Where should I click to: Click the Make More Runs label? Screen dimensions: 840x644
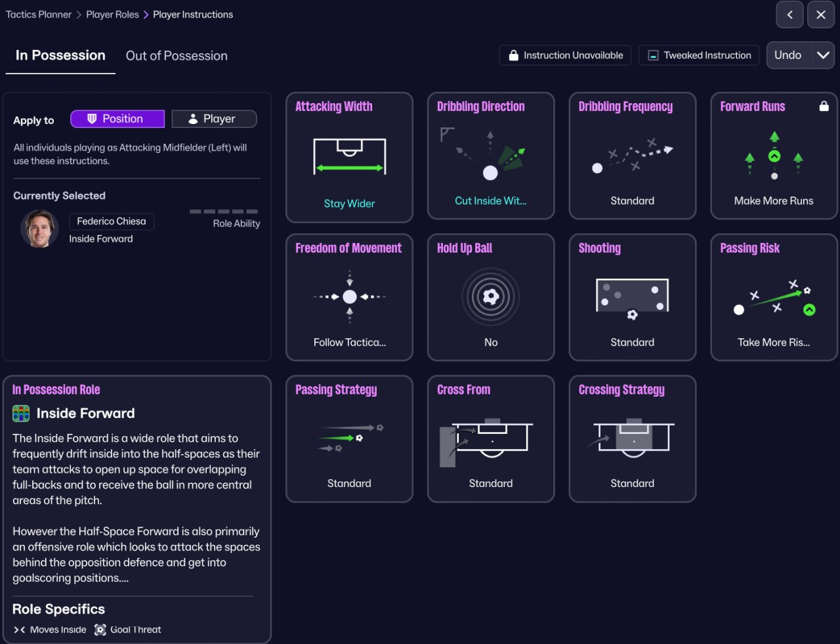coord(774,201)
